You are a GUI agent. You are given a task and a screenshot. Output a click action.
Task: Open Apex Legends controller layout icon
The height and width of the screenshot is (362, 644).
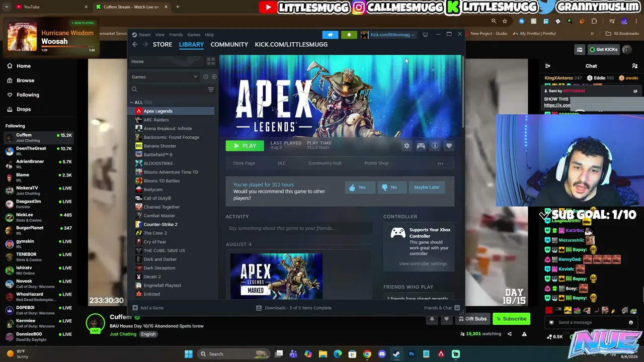[x=421, y=146]
